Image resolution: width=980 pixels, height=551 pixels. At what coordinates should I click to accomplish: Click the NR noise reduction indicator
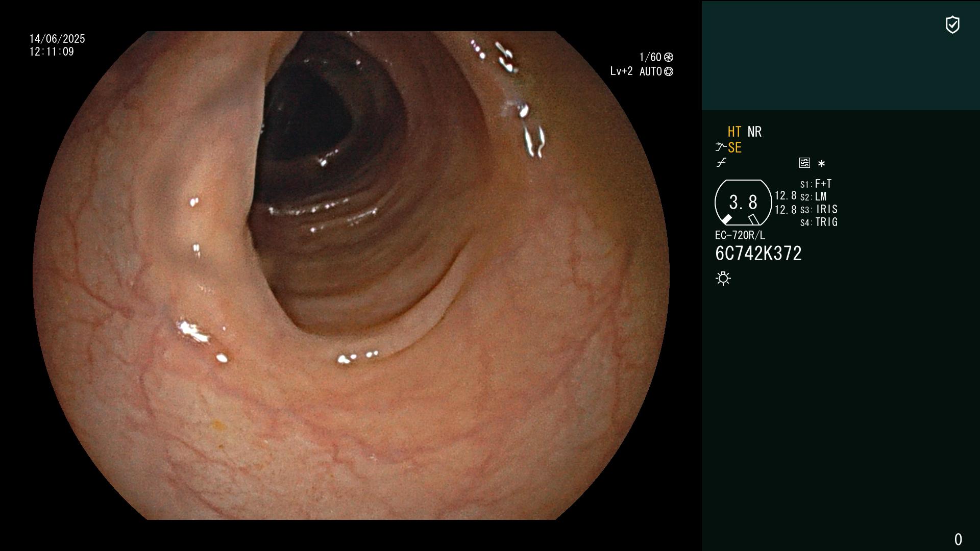(754, 132)
